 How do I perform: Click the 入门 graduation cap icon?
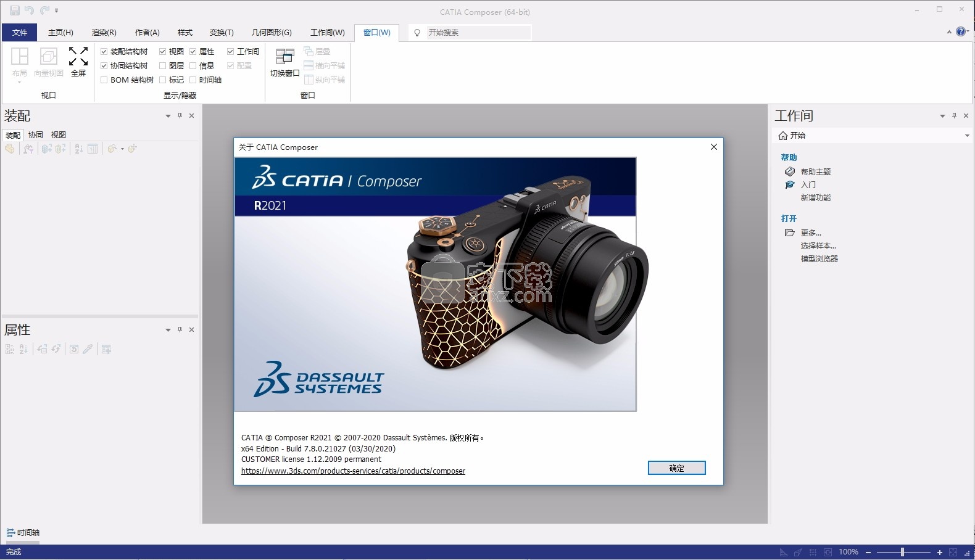790,184
